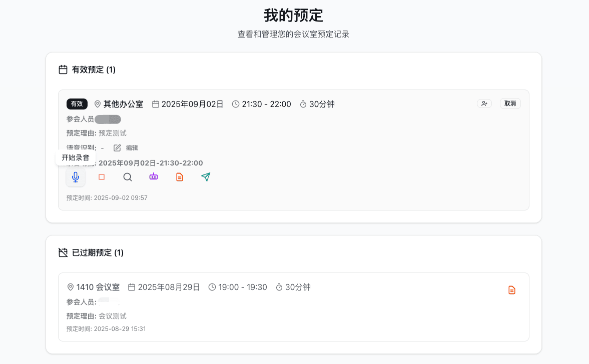Open the magnifier search icon

[128, 176]
